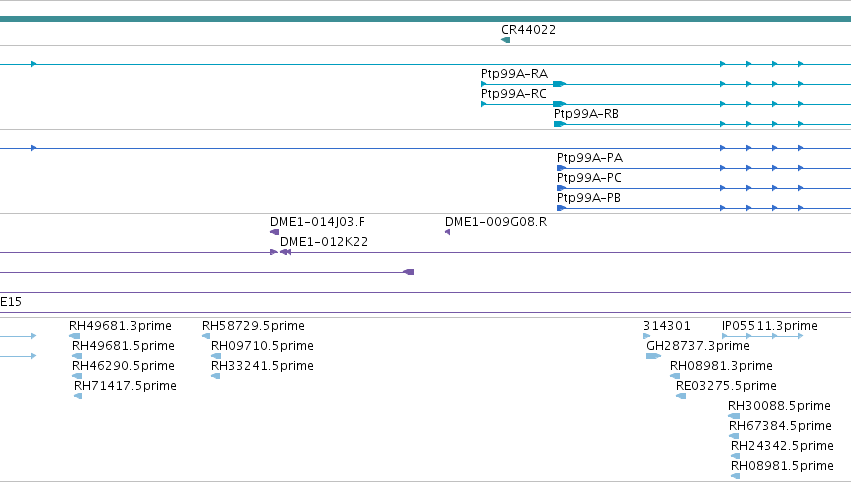Screen dimensions: 851x482
Task: Click the Ptp99A-RC transcript label
Action: [x=513, y=94]
